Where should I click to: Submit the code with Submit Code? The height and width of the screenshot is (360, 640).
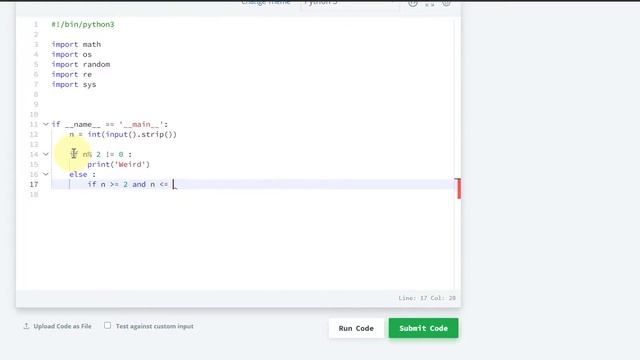pyautogui.click(x=423, y=328)
